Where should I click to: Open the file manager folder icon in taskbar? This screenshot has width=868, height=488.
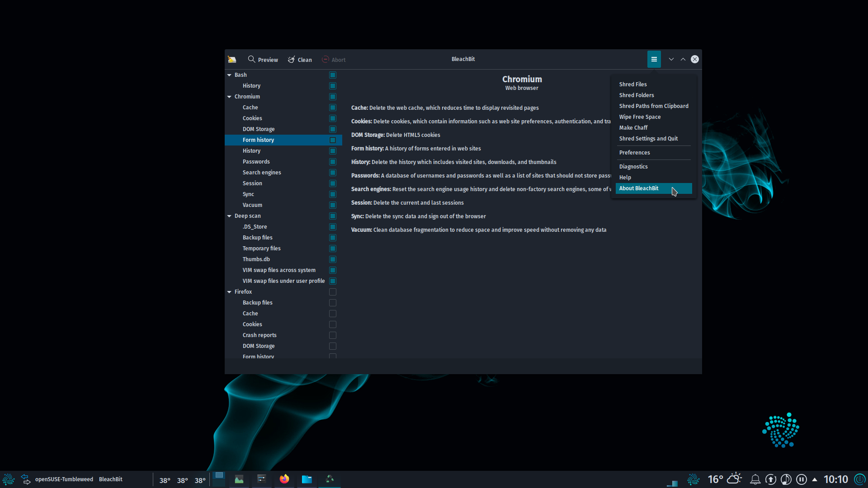click(307, 479)
